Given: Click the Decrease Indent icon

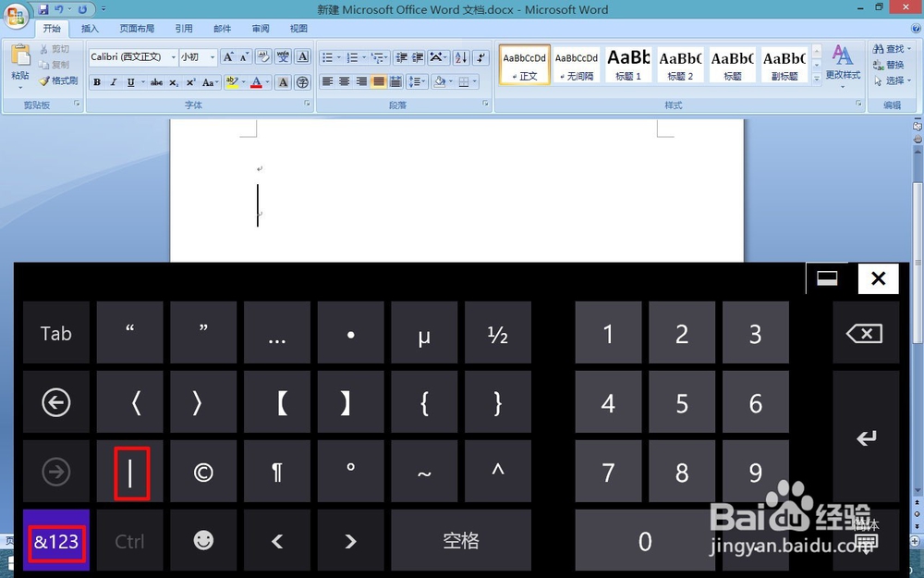Looking at the screenshot, I should point(402,57).
